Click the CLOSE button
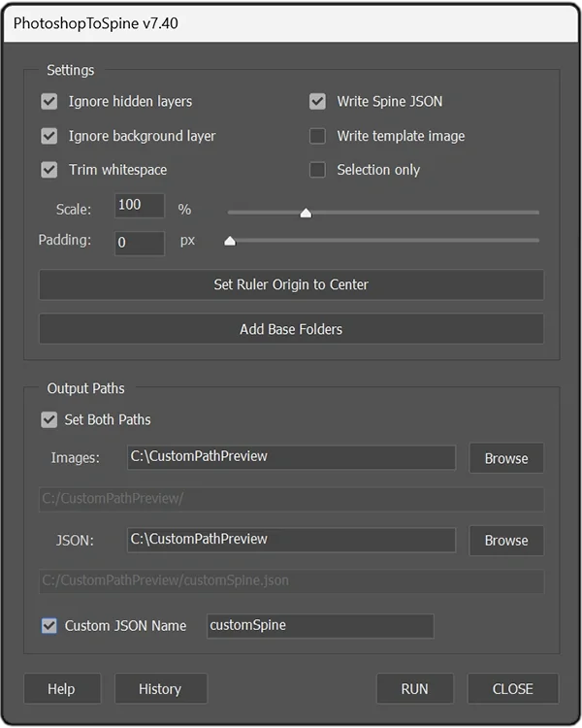This screenshot has height=728, width=582. click(x=513, y=688)
